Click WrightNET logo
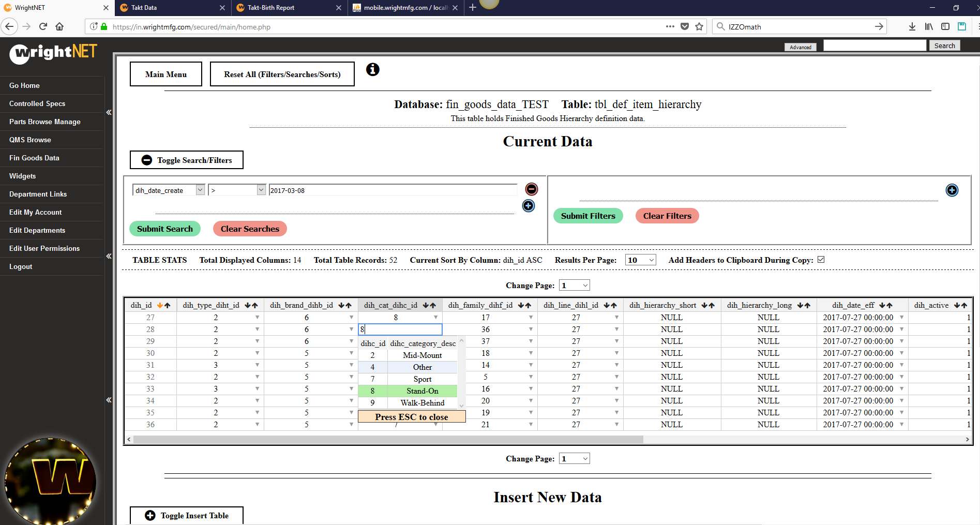The width and height of the screenshot is (980, 525). (x=53, y=53)
